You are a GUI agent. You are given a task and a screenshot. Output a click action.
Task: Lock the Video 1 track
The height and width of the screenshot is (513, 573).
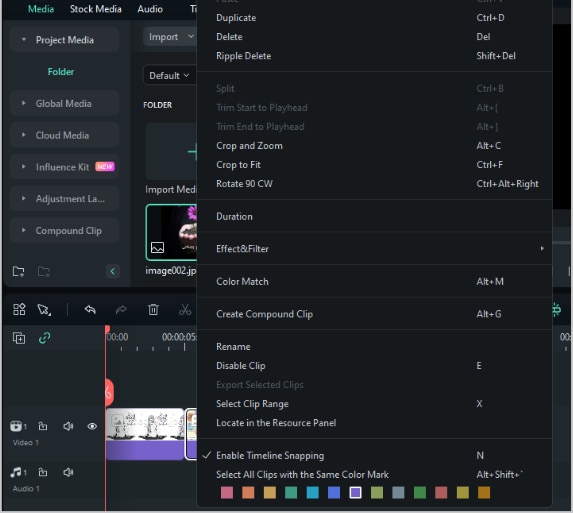click(x=43, y=426)
